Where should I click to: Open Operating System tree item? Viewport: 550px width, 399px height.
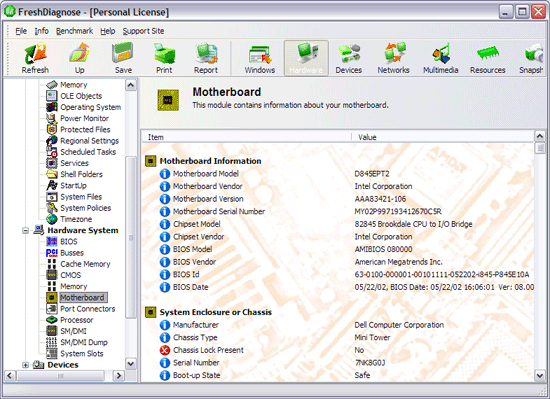click(90, 107)
